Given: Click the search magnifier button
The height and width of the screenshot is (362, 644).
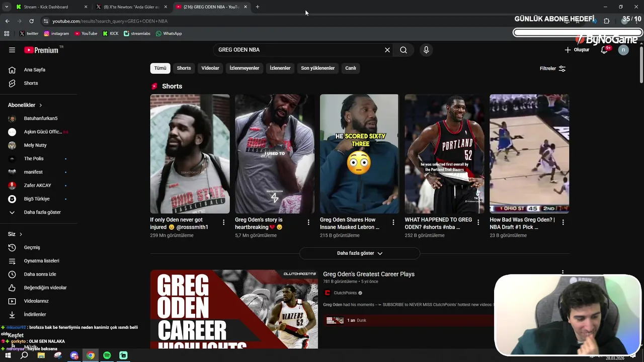Looking at the screenshot, I should pos(404,50).
